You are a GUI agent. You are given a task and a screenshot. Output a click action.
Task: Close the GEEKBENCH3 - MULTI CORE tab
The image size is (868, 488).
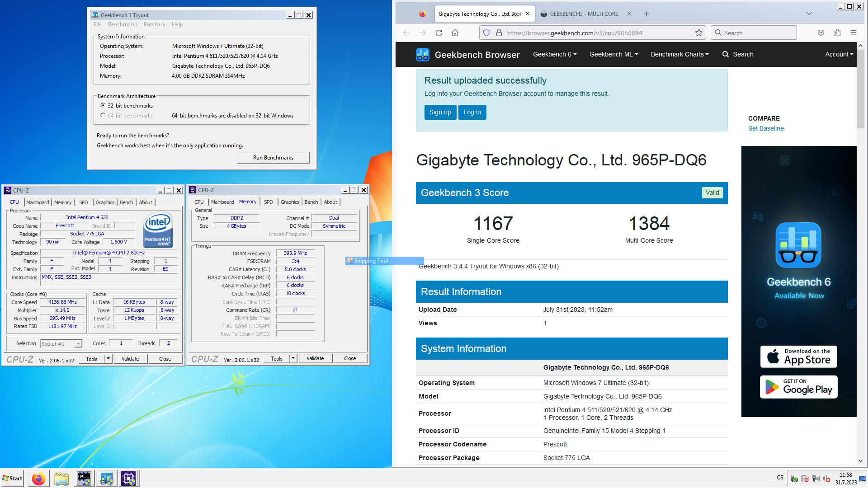coord(629,14)
